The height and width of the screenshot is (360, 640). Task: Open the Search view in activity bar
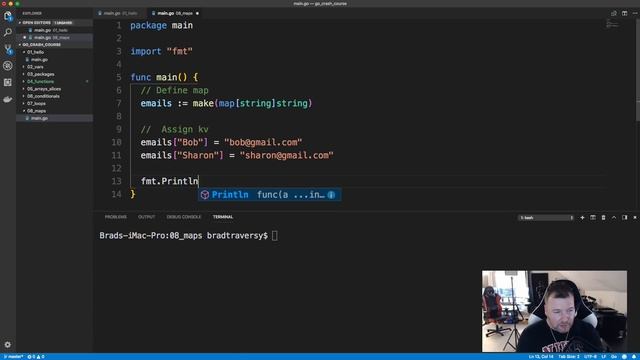click(x=8, y=32)
